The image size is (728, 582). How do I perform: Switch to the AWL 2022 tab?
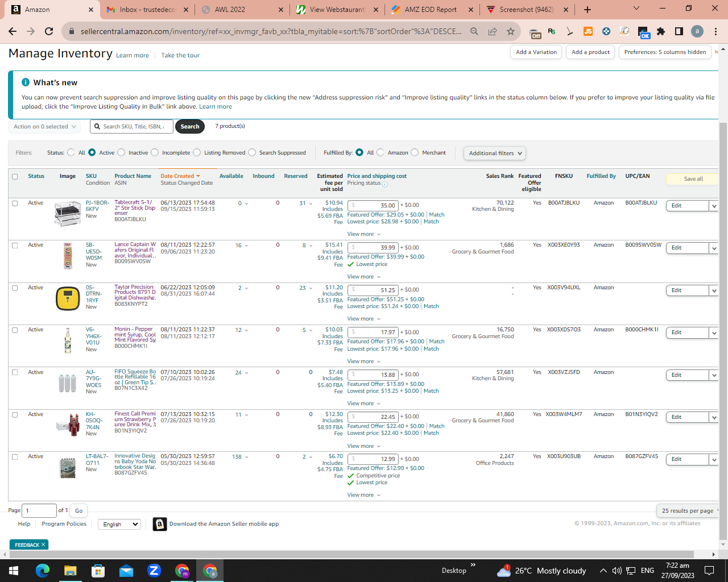(x=241, y=10)
